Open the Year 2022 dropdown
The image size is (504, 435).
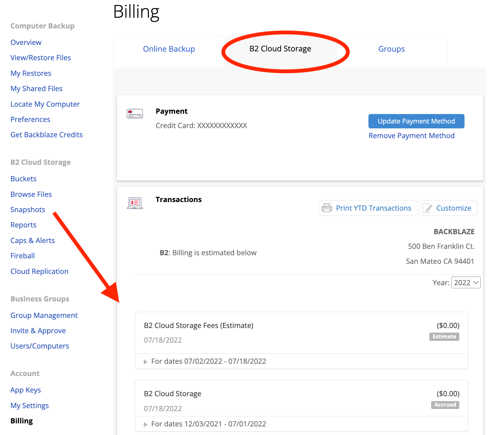[x=466, y=282]
